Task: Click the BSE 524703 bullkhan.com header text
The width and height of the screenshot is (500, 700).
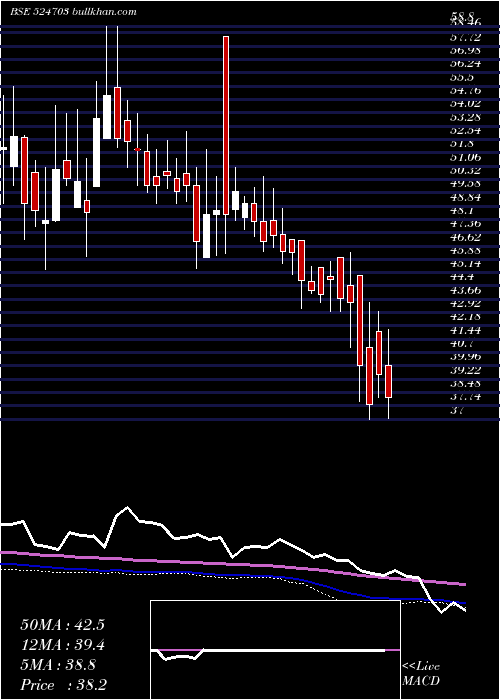Action: (x=73, y=12)
